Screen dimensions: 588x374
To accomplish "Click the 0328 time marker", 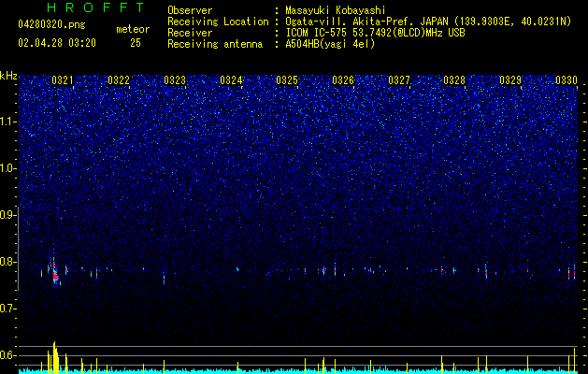I will click(454, 80).
